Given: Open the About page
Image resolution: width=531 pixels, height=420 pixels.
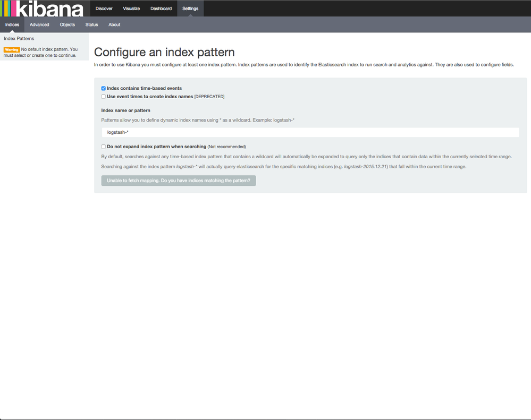Looking at the screenshot, I should [x=114, y=24].
